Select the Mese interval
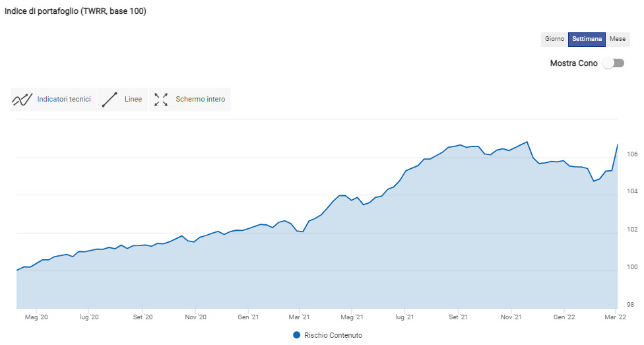The image size is (644, 345). pyautogui.click(x=618, y=39)
